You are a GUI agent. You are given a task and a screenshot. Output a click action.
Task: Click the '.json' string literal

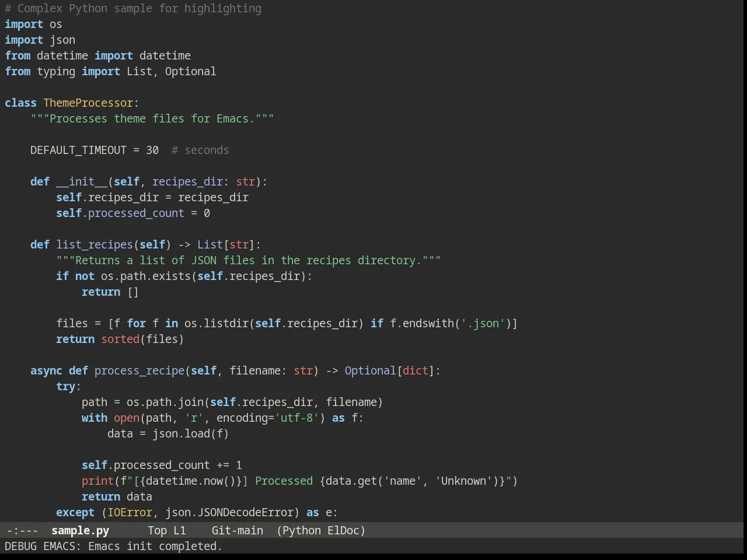[x=483, y=324]
